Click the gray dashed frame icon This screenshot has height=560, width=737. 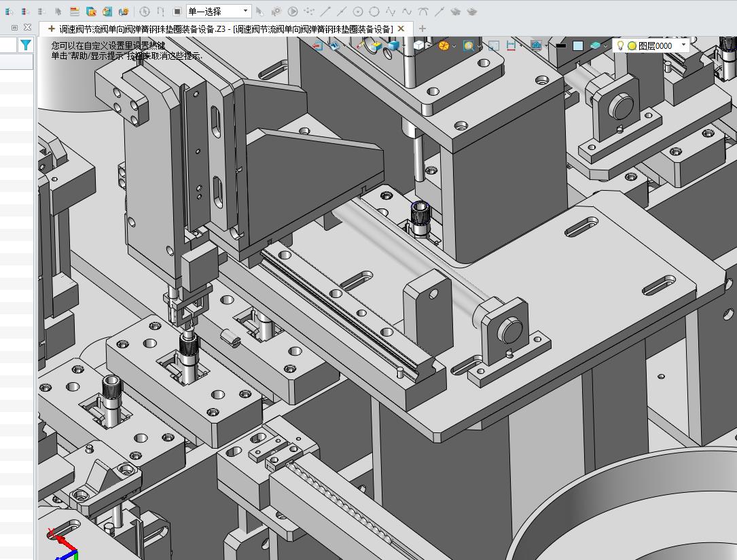[x=494, y=45]
